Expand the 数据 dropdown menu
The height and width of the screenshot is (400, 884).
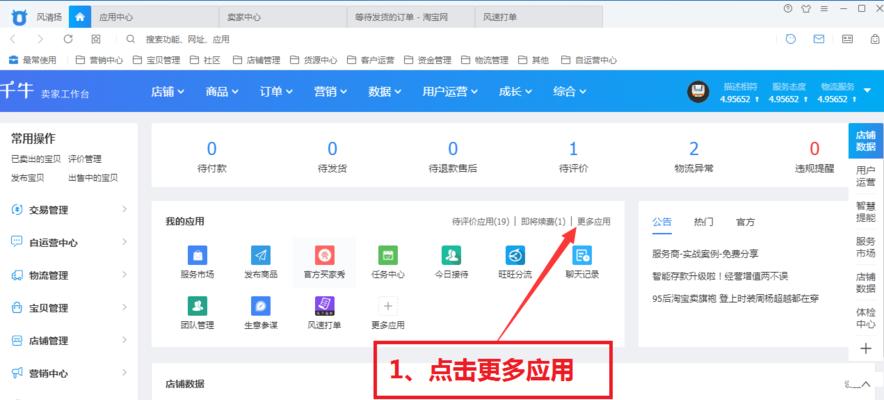[x=384, y=91]
